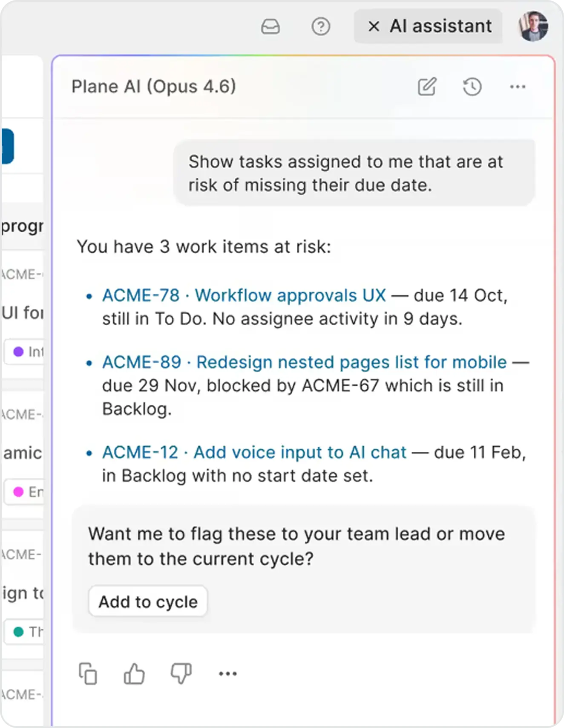Open the inbox tray icon

(270, 27)
